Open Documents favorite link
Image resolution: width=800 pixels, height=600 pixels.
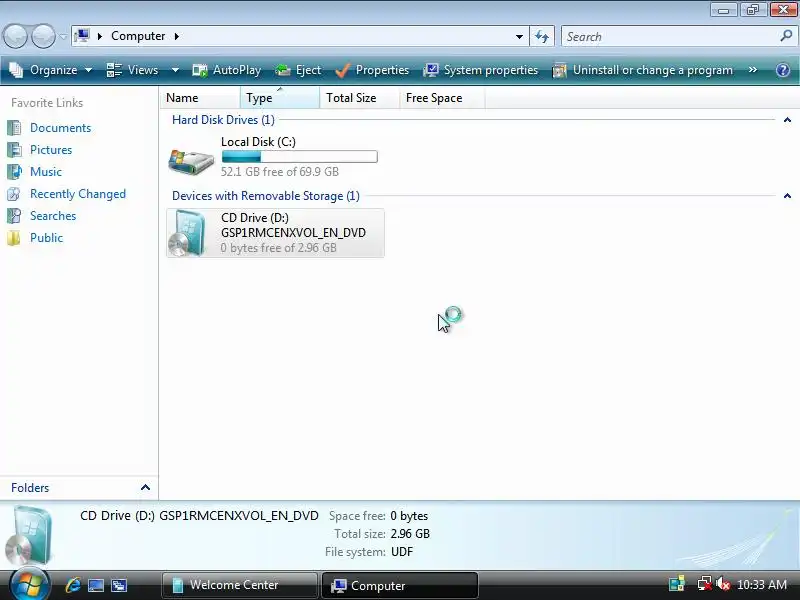click(x=60, y=128)
